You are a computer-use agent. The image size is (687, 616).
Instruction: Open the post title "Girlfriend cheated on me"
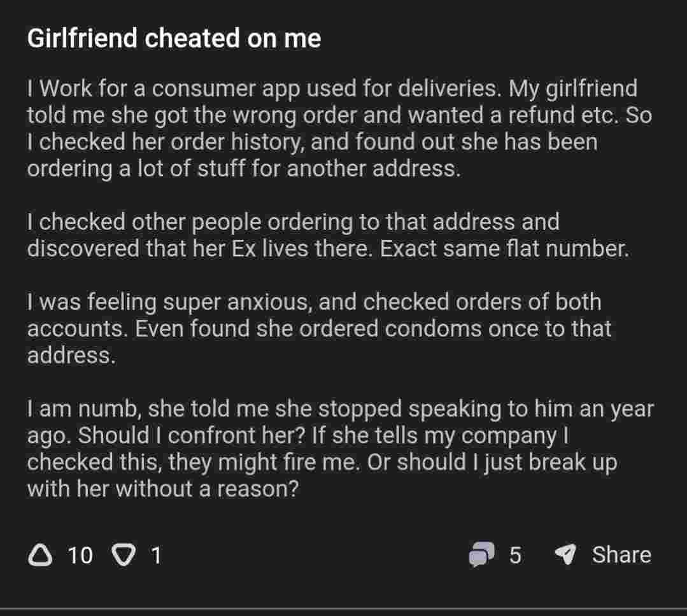point(174,39)
